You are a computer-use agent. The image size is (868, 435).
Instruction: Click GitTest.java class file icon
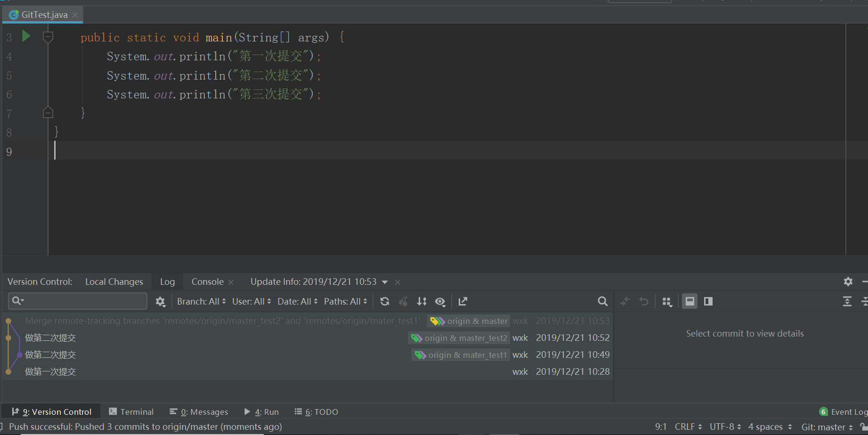tap(14, 15)
